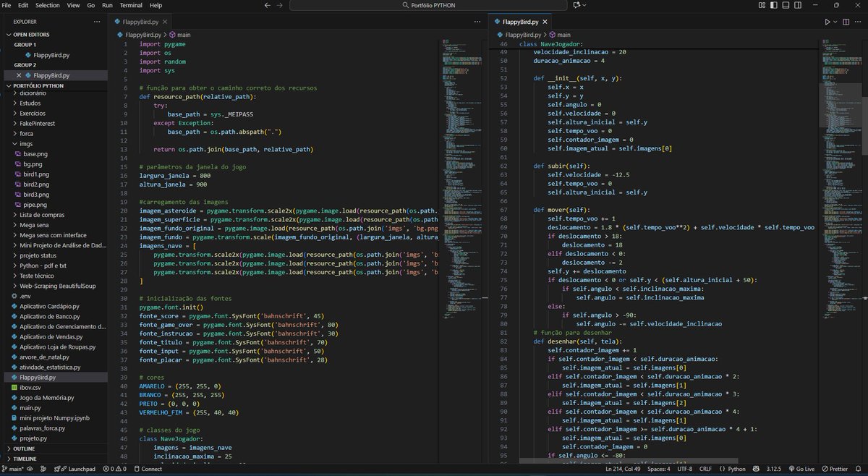Click the Split Editor Right icon

[x=846, y=22]
